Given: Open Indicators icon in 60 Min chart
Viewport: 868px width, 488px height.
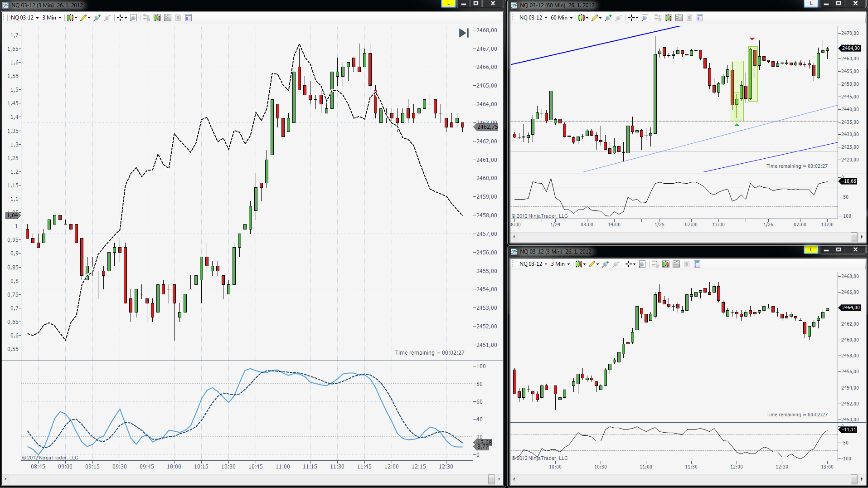Looking at the screenshot, I should click(679, 18).
